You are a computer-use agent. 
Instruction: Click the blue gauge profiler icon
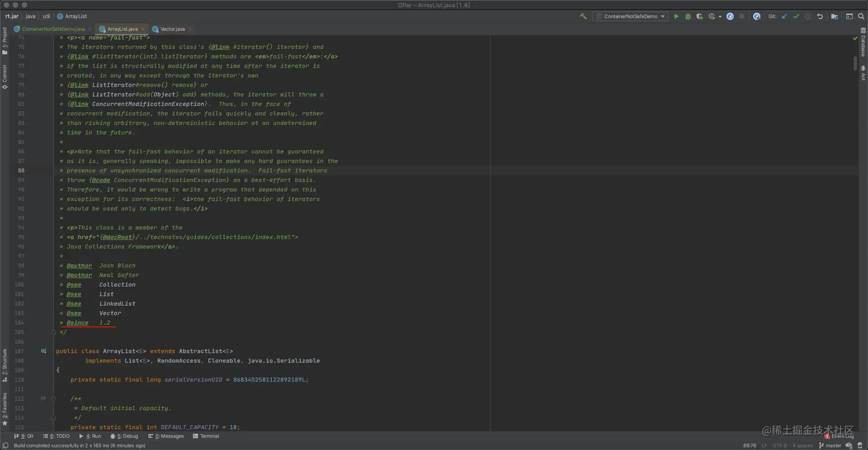pyautogui.click(x=730, y=17)
